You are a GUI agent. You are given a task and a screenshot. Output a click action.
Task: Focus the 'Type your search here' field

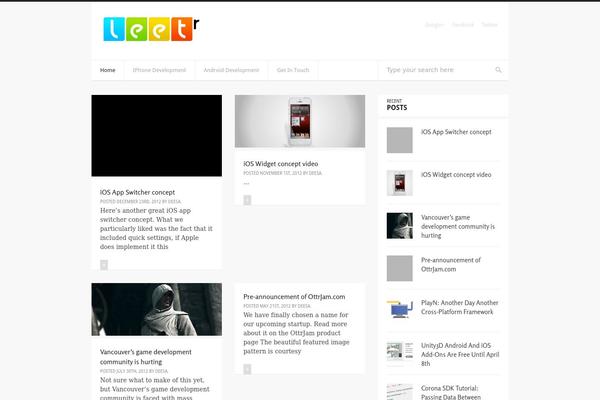[438, 70]
